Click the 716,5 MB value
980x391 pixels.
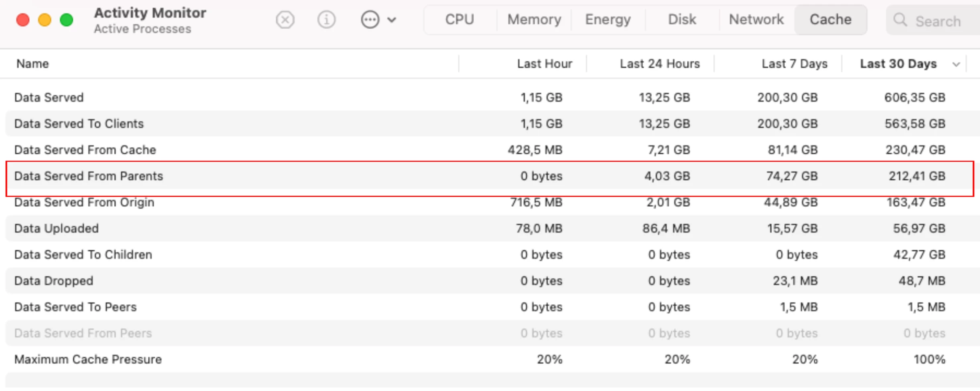click(x=536, y=202)
